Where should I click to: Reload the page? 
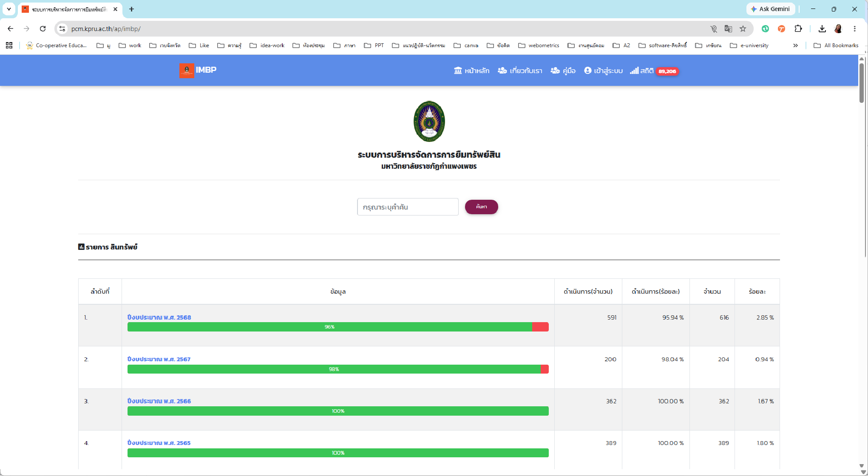tap(43, 29)
